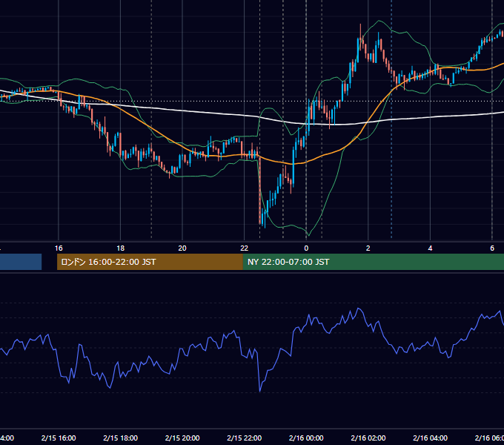The width and height of the screenshot is (504, 445).
Task: Click the 2/15 18:00 date label
Action: (121, 438)
